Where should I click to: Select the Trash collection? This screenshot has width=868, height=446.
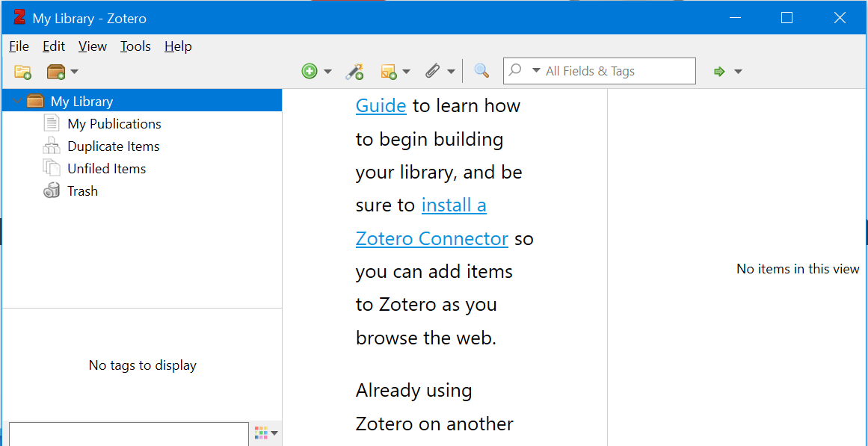coord(81,191)
